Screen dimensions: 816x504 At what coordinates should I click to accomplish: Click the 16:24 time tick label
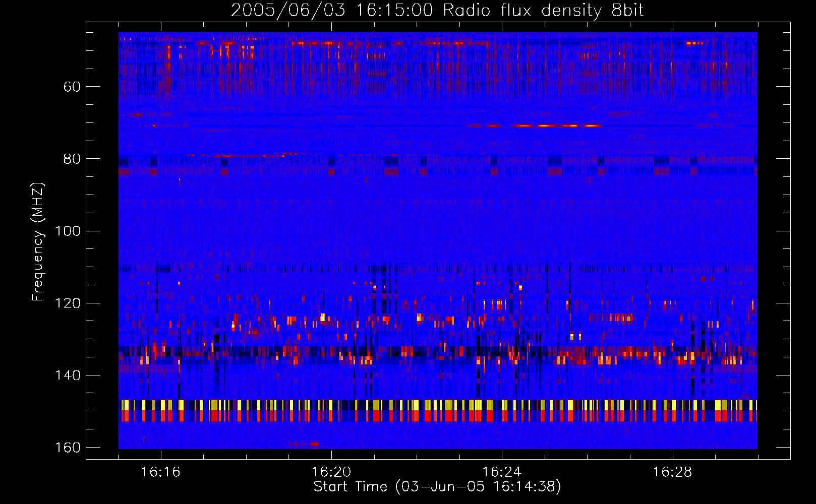click(x=502, y=472)
